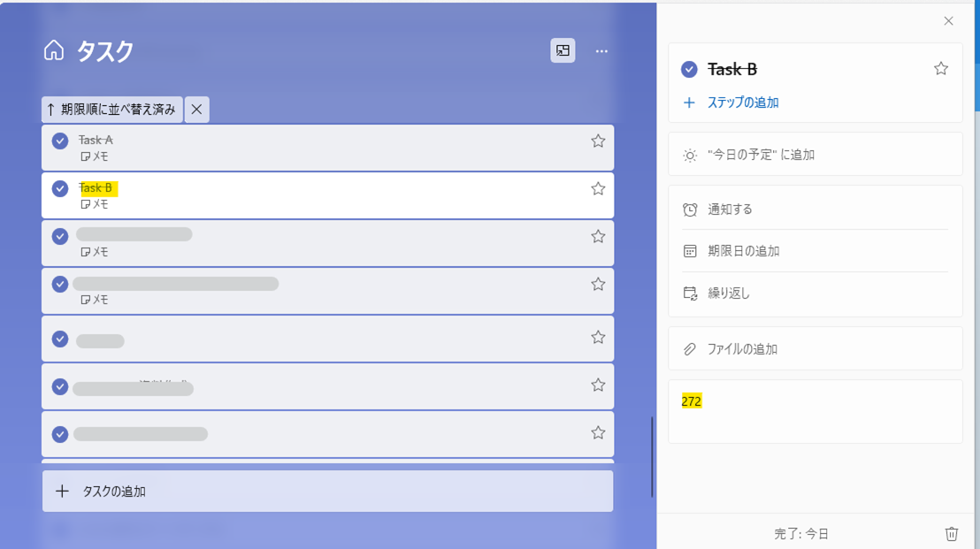Star Task A as important
The height and width of the screenshot is (549, 980).
click(x=598, y=141)
